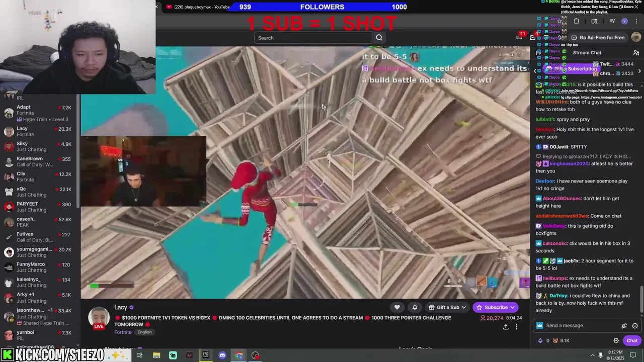Image resolution: width=644 pixels, height=362 pixels.
Task: Open Lacy channel name link
Action: coord(121,307)
